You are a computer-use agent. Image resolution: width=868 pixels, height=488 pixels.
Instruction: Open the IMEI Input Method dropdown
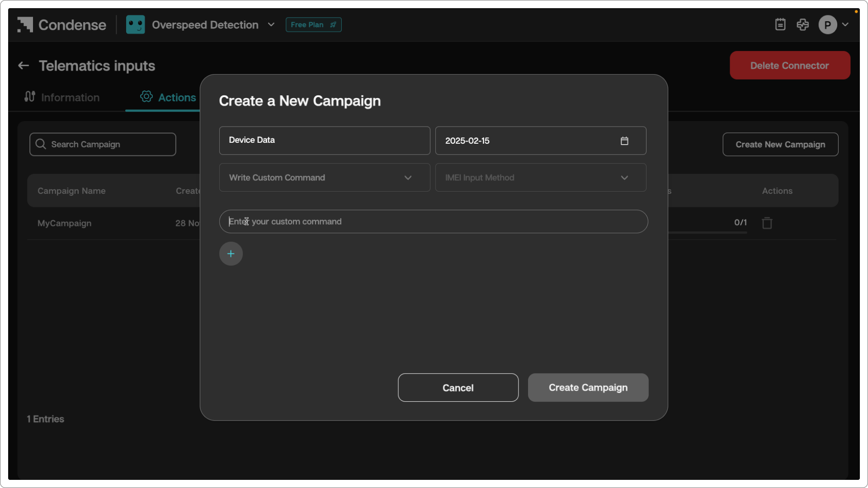pyautogui.click(x=540, y=178)
